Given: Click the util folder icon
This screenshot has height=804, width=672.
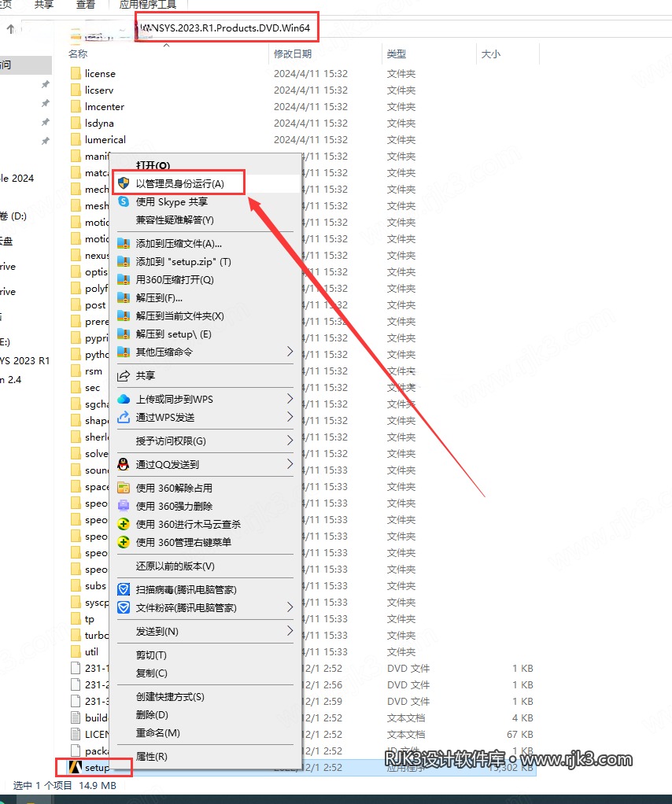Looking at the screenshot, I should (76, 651).
